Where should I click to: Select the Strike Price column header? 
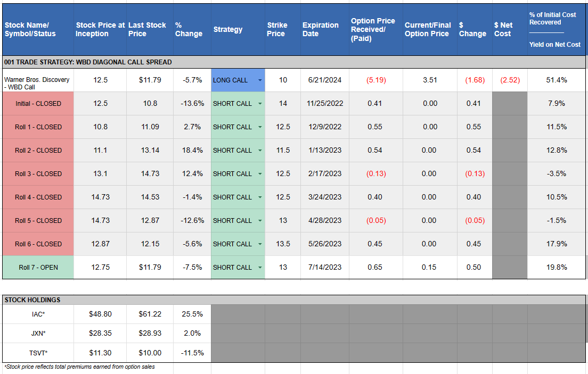point(283,30)
